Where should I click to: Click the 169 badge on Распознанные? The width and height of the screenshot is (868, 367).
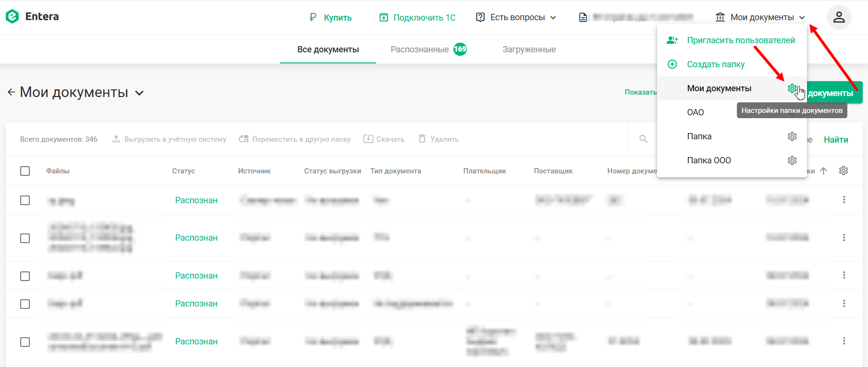460,49
